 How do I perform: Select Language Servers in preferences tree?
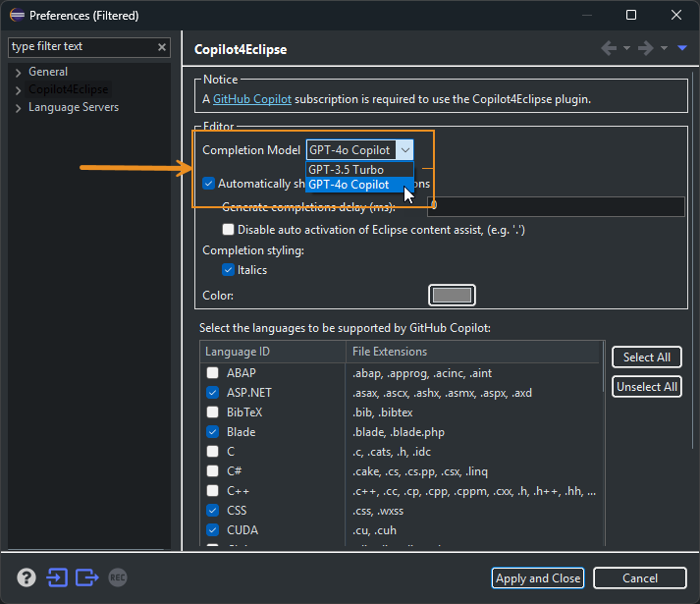click(x=74, y=107)
